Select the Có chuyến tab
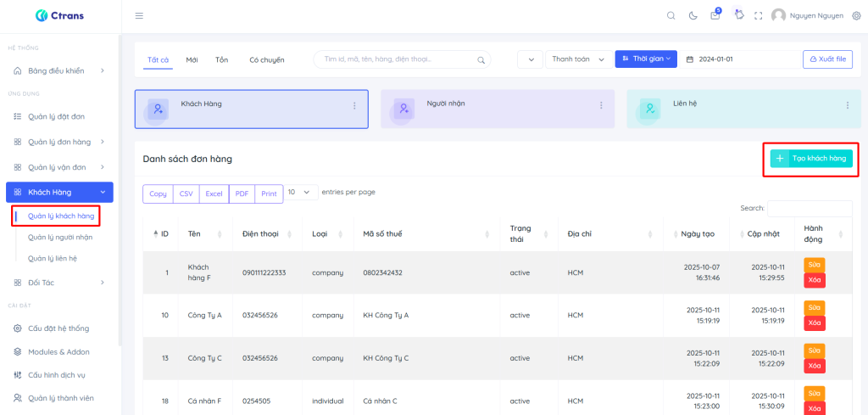The width and height of the screenshot is (868, 415). [x=266, y=60]
